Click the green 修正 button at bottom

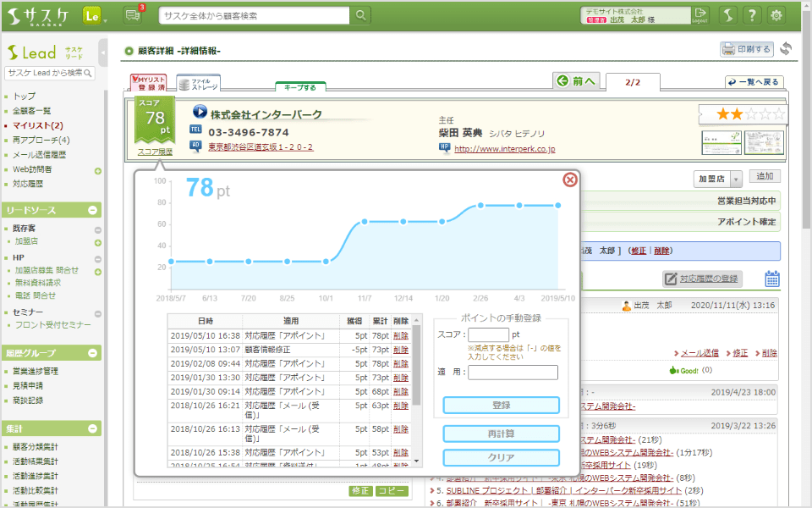(360, 490)
